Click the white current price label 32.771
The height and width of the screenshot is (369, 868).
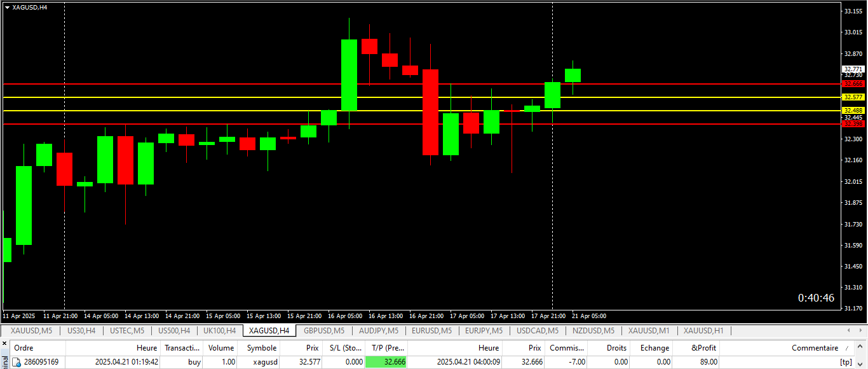(853, 69)
